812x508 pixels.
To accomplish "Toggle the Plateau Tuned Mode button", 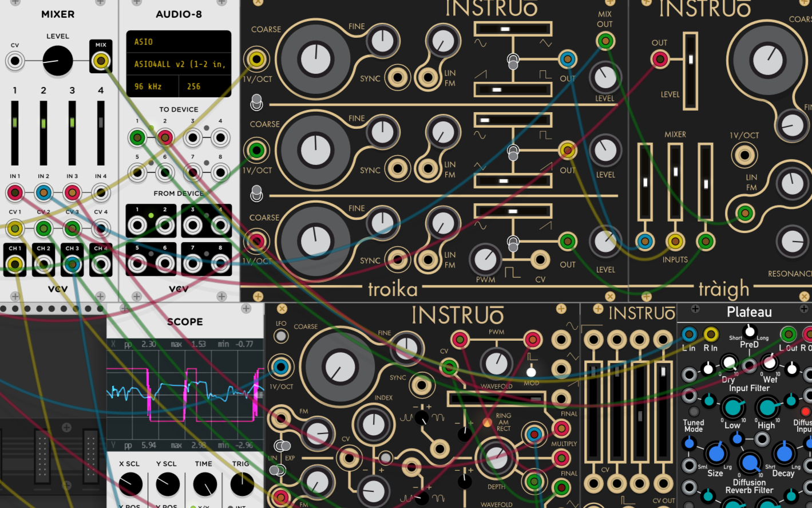I will point(694,411).
